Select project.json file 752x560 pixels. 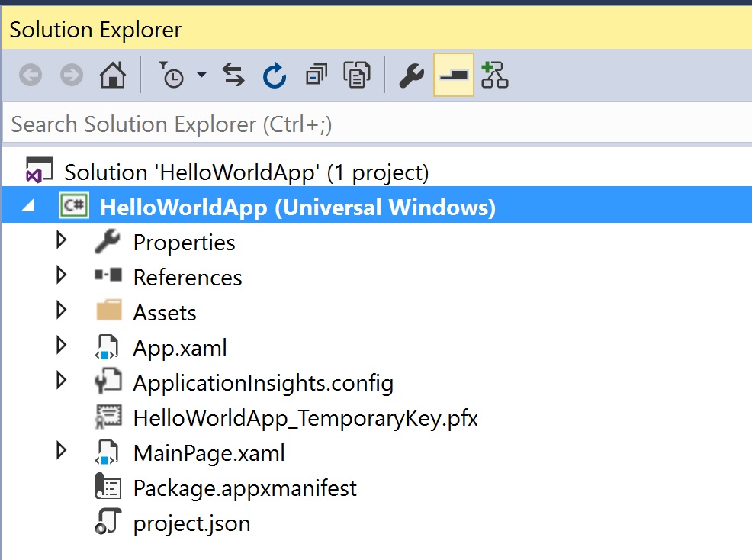192,523
